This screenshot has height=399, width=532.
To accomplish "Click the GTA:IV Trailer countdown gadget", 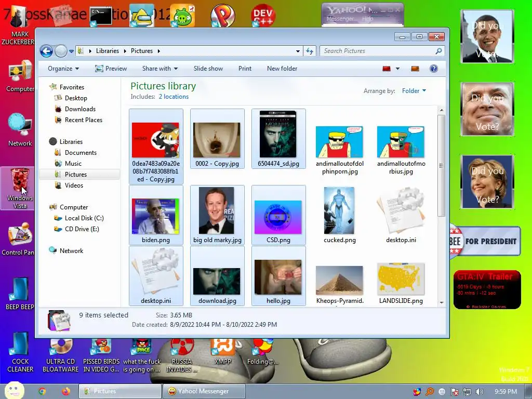I will [x=487, y=289].
